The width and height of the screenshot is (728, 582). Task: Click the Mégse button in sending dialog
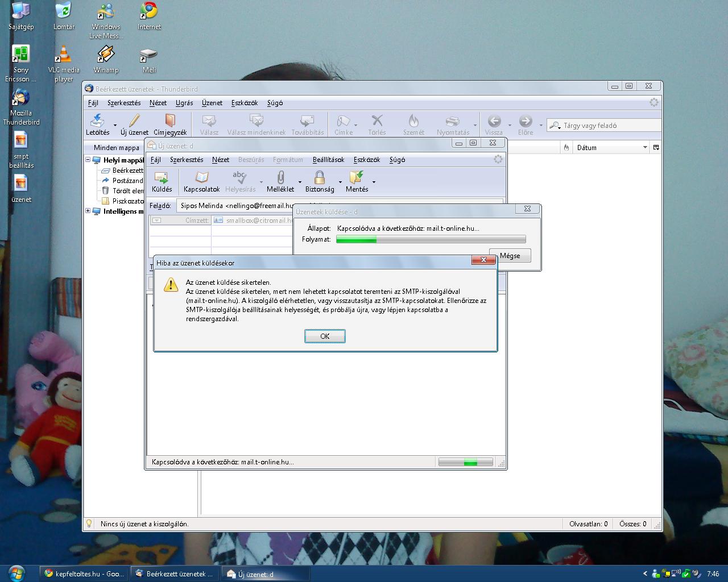pyautogui.click(x=510, y=256)
